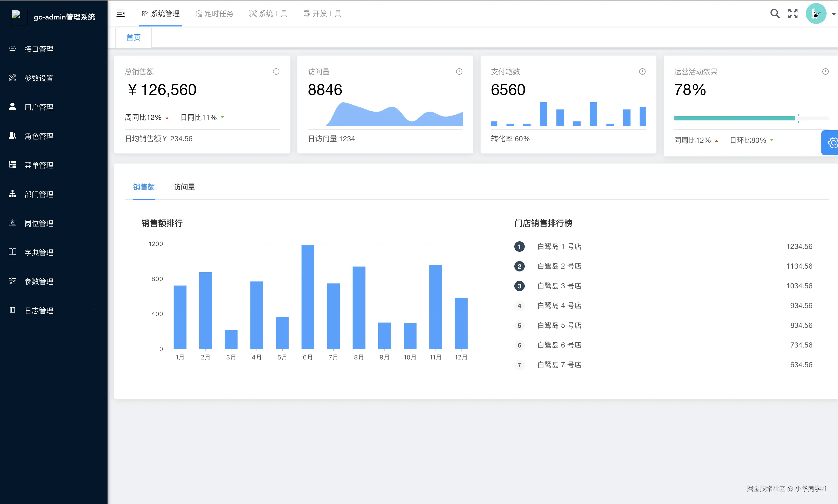Viewport: 838px width, 504px height.
Task: Open 开发工具 top menu
Action: point(322,13)
